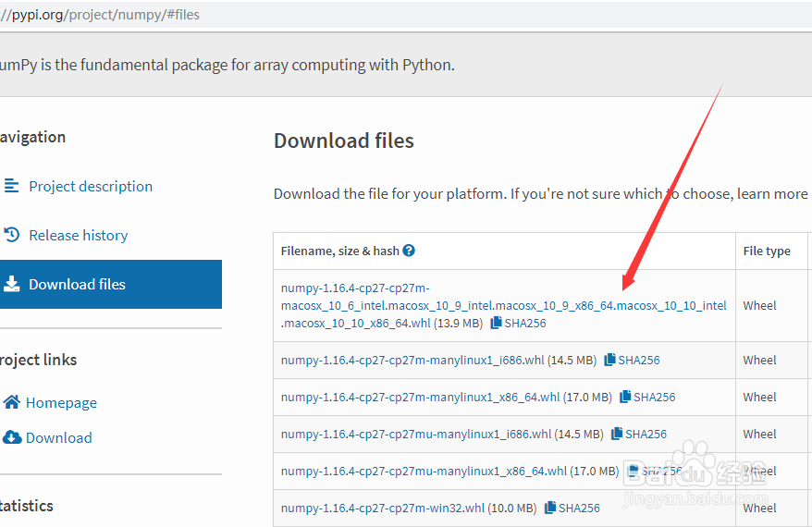This screenshot has height=527, width=812.
Task: Click the help question mark beside Filename header
Action: [x=409, y=251]
